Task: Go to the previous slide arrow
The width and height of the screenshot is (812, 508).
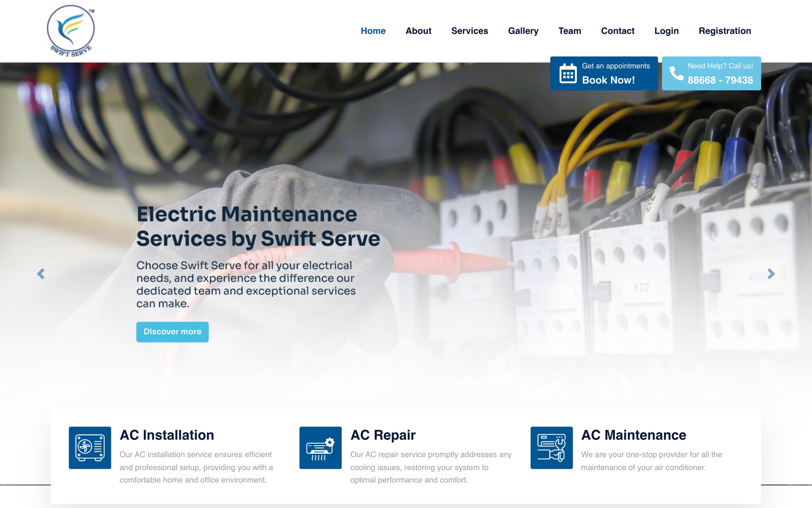Action: click(41, 274)
